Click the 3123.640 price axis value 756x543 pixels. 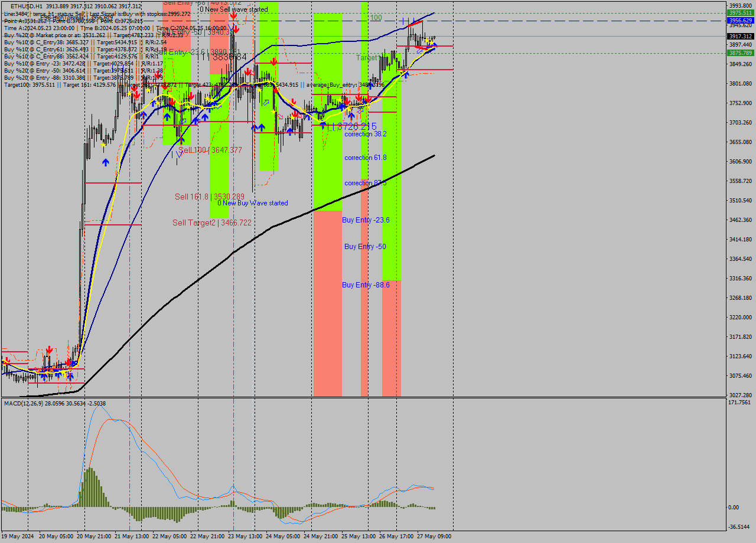point(741,356)
